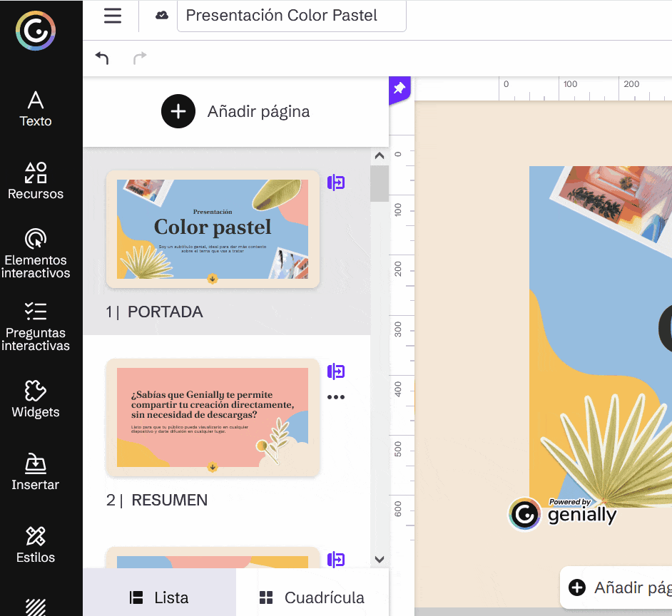Open the Estilos panel
Viewport: 672px width, 616px height.
coord(36,544)
